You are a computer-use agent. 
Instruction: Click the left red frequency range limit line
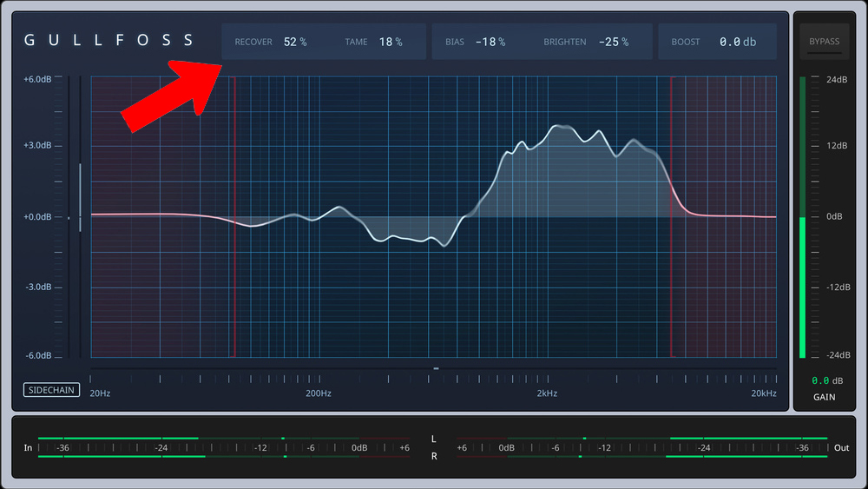coord(234,216)
